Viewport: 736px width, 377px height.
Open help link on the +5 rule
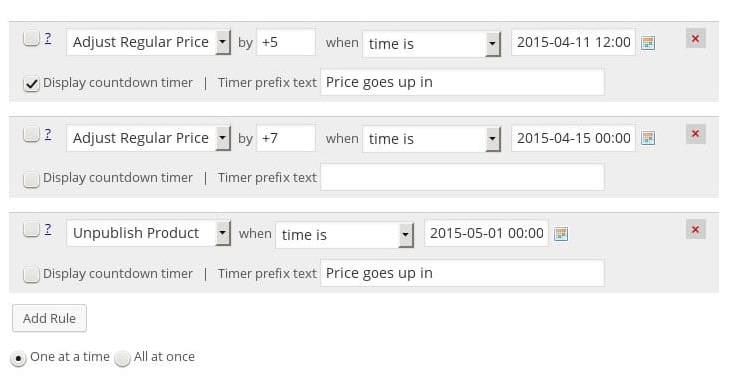48,38
